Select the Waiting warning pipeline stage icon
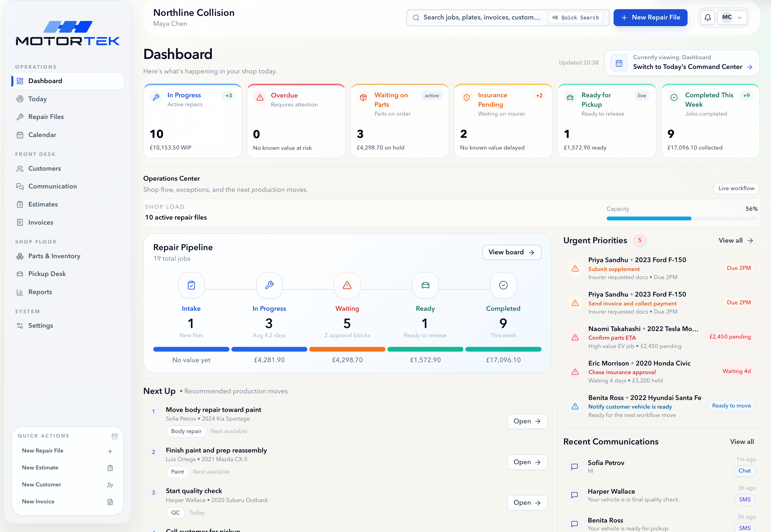 point(347,285)
